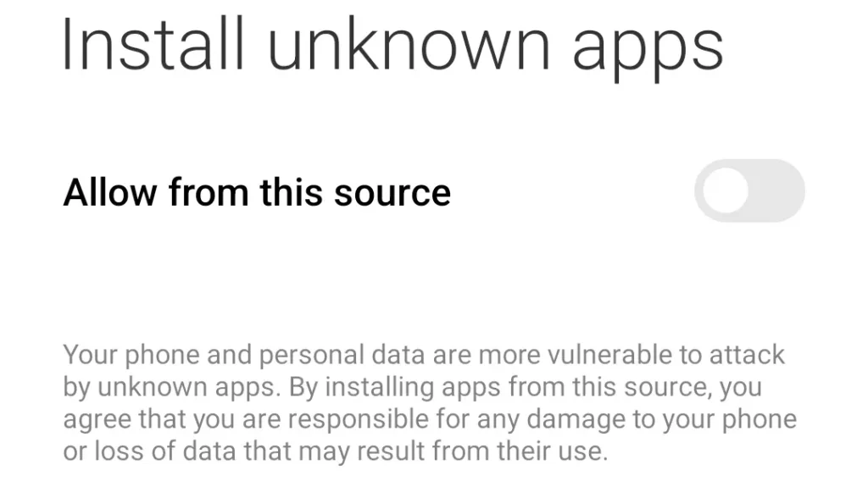Click the "Allow from this source" label
Screen dimensions: 868x481
point(257,192)
